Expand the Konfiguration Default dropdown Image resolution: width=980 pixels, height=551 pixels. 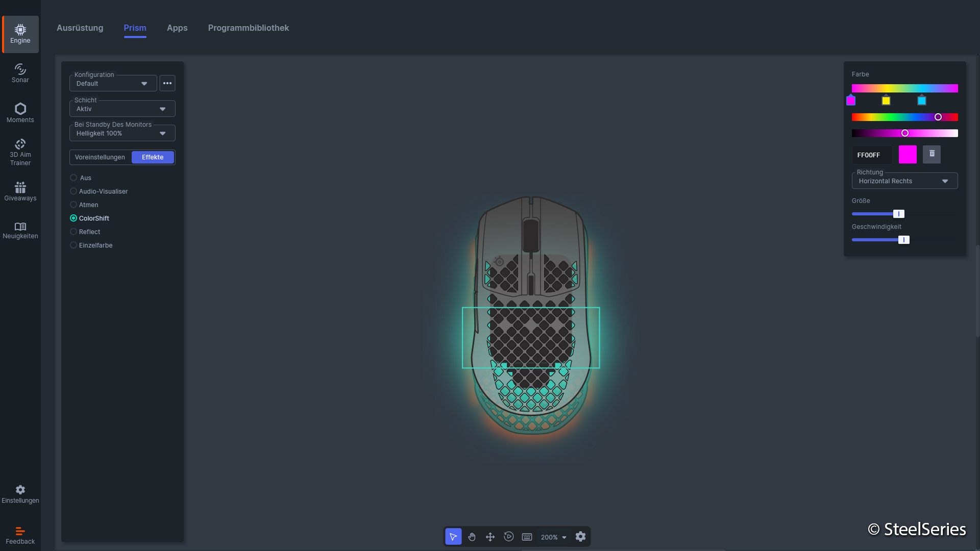pos(113,83)
